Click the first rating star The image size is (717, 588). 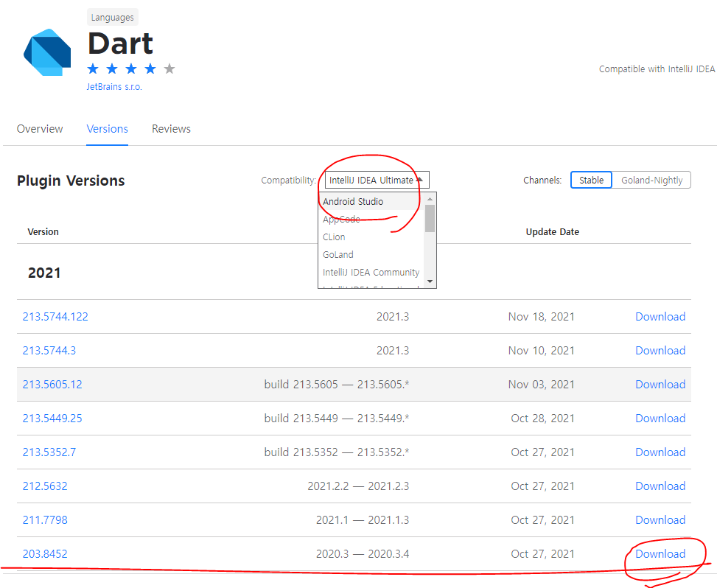tap(93, 69)
